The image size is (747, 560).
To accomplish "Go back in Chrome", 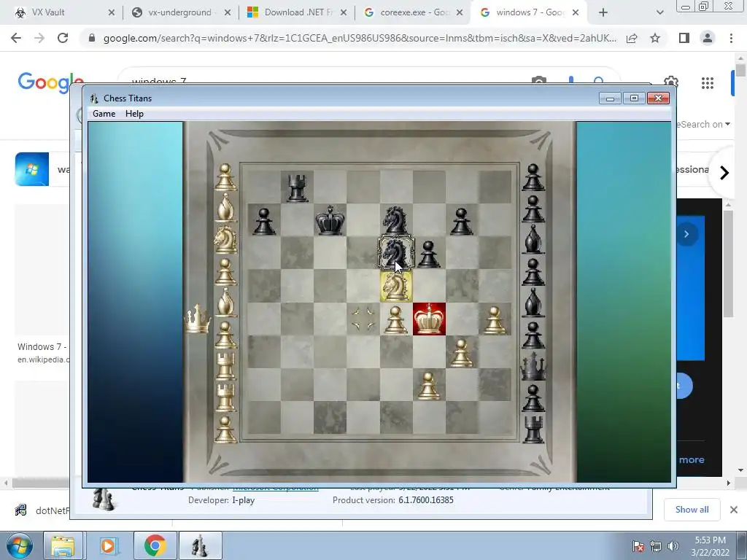I will (16, 38).
